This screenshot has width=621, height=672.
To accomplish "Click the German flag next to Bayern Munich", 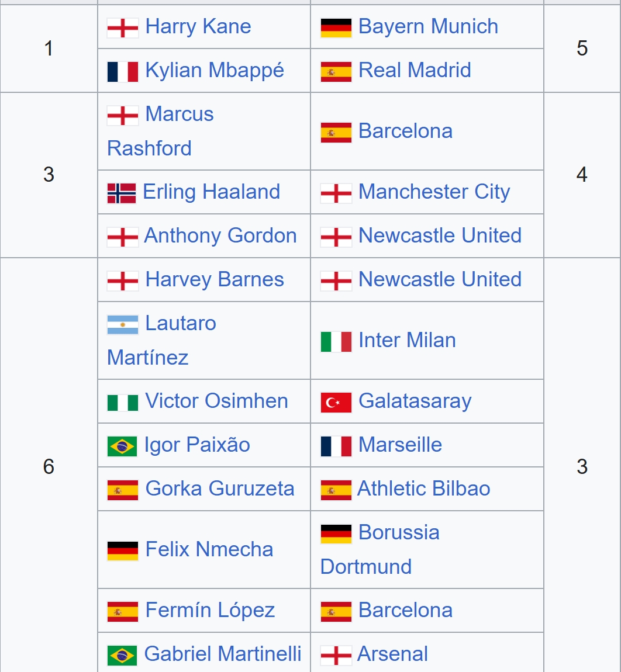I will pos(336,27).
